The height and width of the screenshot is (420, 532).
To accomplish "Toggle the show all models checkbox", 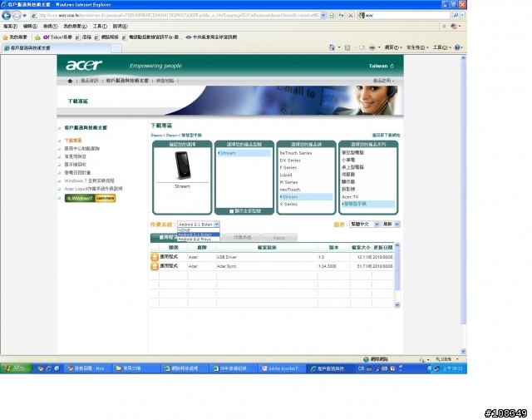I will click(x=231, y=211).
